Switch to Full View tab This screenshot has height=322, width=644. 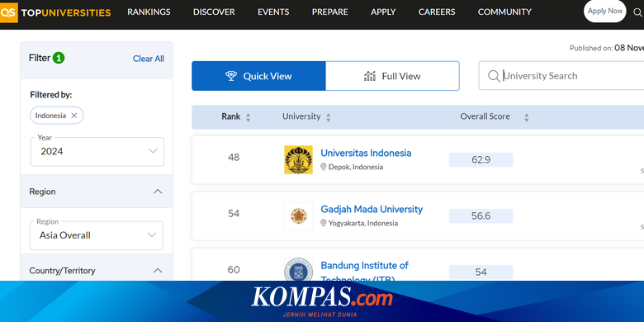(393, 76)
